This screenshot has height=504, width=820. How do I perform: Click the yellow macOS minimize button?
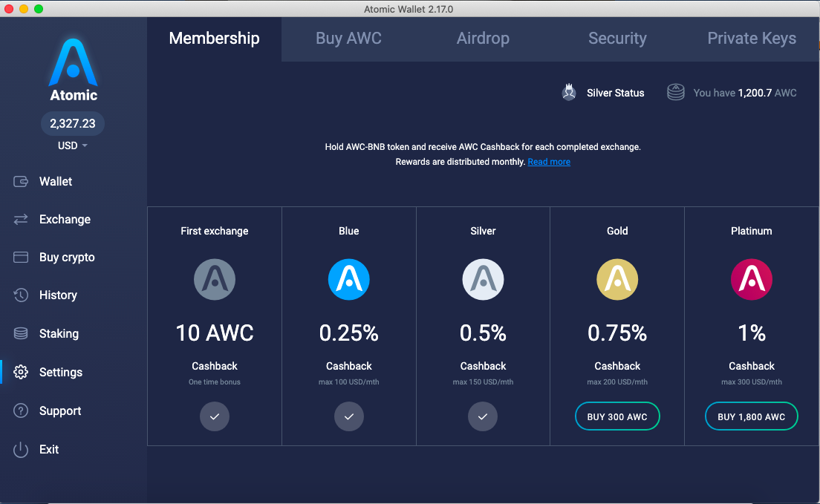pos(24,9)
